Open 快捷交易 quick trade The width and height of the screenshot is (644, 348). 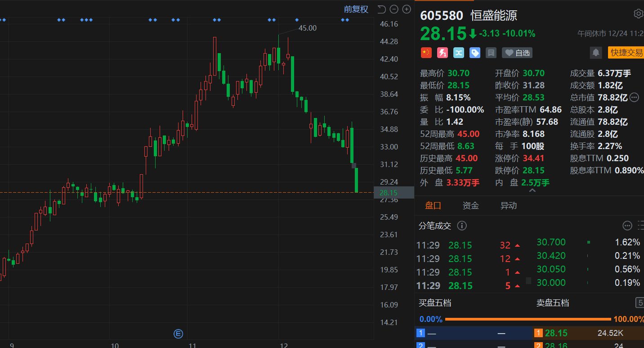click(x=626, y=53)
